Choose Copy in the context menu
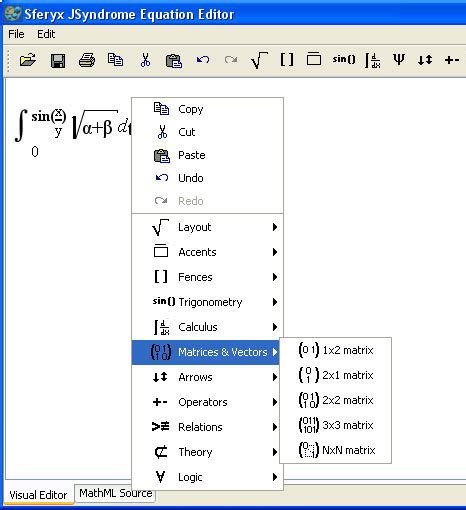Screen dimensions: 466x510 pyautogui.click(x=207, y=109)
